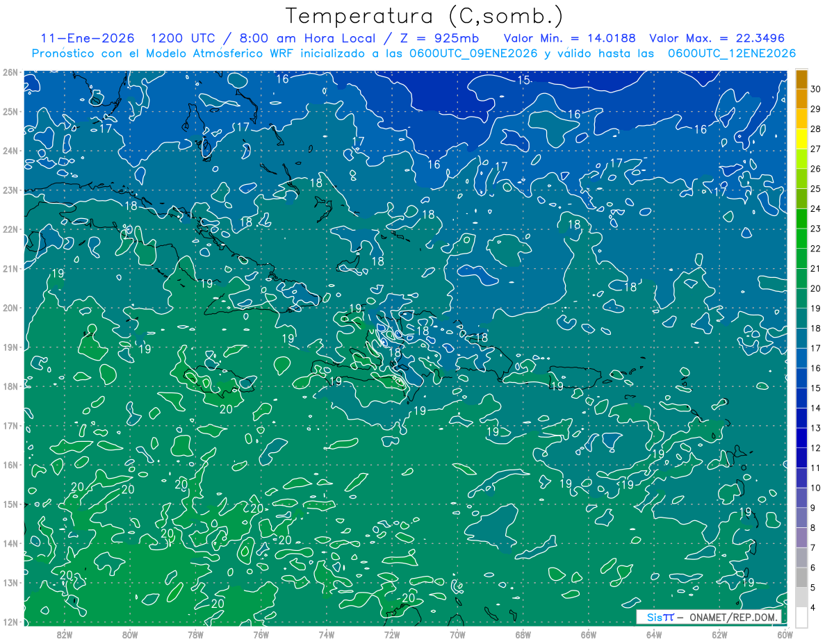The width and height of the screenshot is (834, 644).
Task: Click the '62W' longitude axis label
Action: coord(720,634)
